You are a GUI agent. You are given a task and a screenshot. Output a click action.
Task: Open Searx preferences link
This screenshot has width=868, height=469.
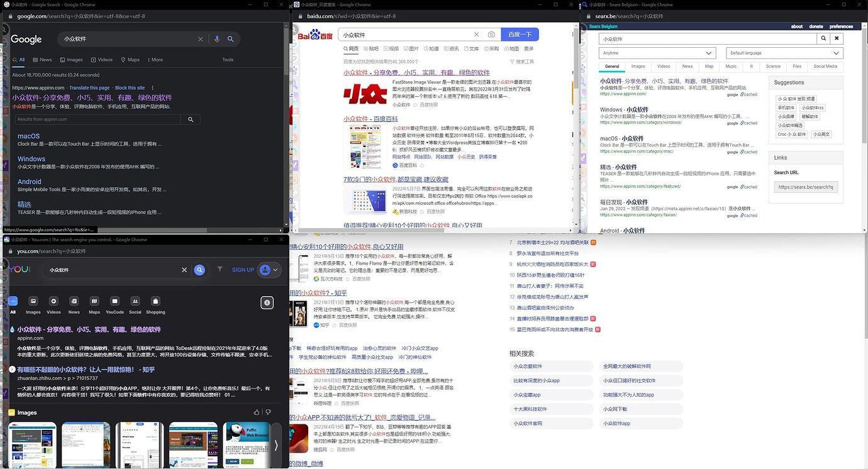tap(841, 26)
